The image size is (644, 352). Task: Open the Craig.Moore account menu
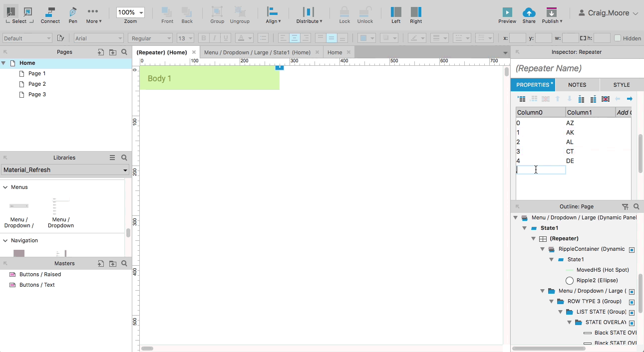coord(608,13)
